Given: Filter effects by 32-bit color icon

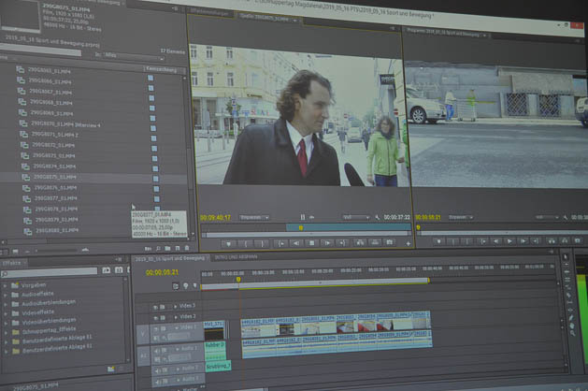Looking at the screenshot, I should coord(119,269).
